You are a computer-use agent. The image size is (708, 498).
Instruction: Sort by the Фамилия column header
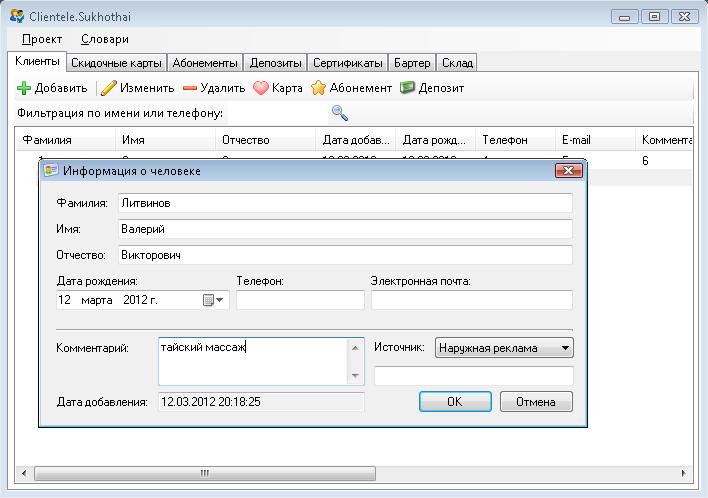[66, 140]
